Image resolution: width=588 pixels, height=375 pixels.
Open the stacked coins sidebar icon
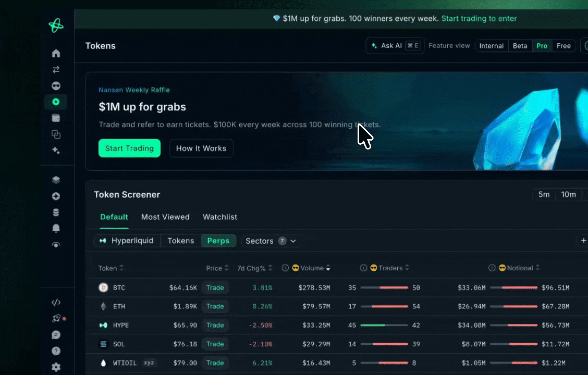click(x=56, y=213)
